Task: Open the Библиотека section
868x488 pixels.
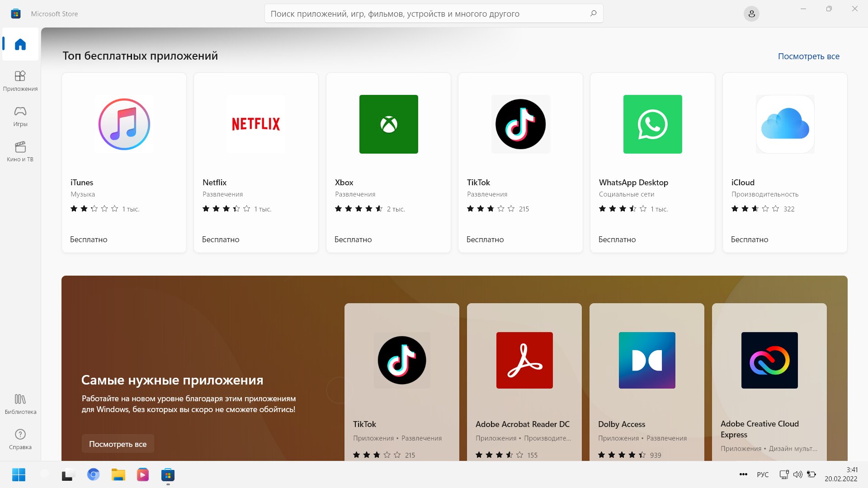Action: pyautogui.click(x=20, y=404)
